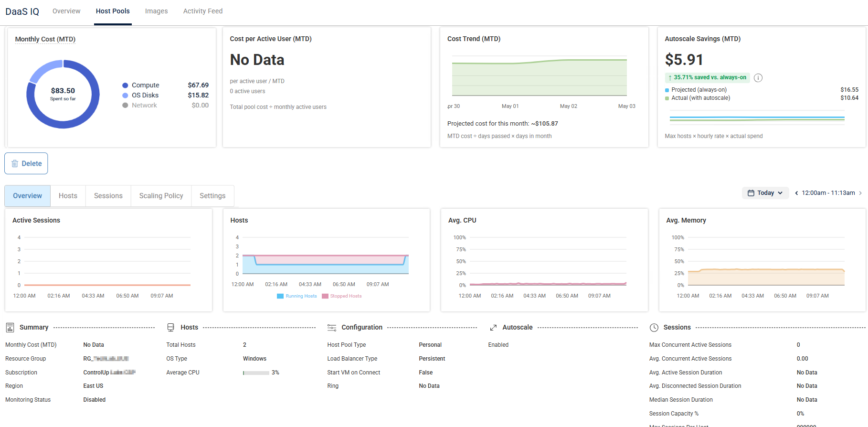Go to the Images navigation tab
Screen dimensions: 868x427
(x=156, y=11)
